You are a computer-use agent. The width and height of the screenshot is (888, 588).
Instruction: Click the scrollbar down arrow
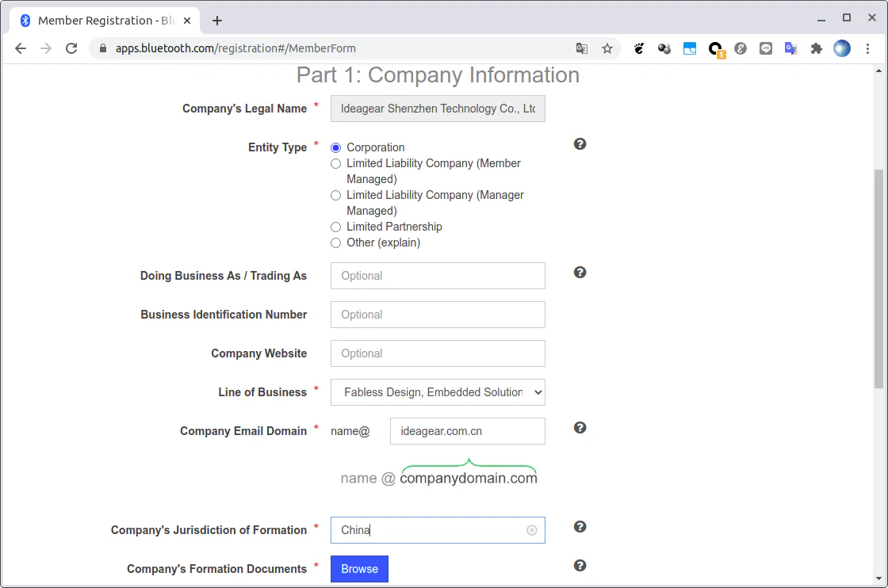click(x=878, y=578)
